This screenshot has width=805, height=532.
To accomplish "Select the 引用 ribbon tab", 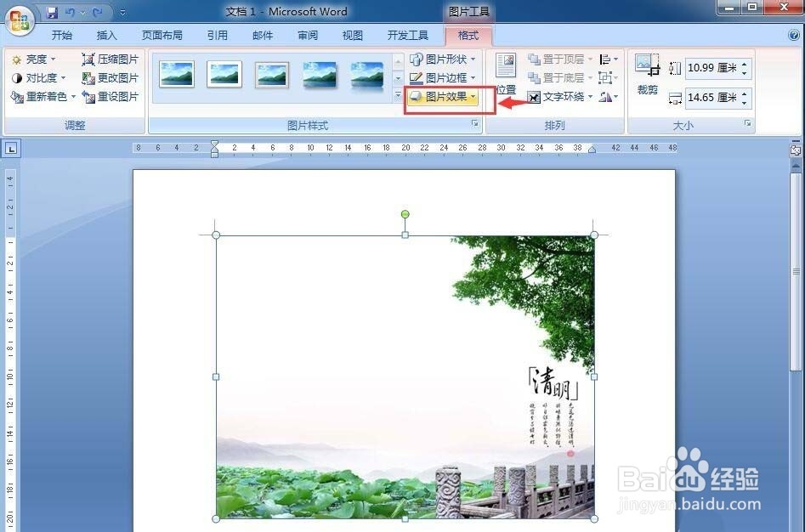I will tap(217, 36).
